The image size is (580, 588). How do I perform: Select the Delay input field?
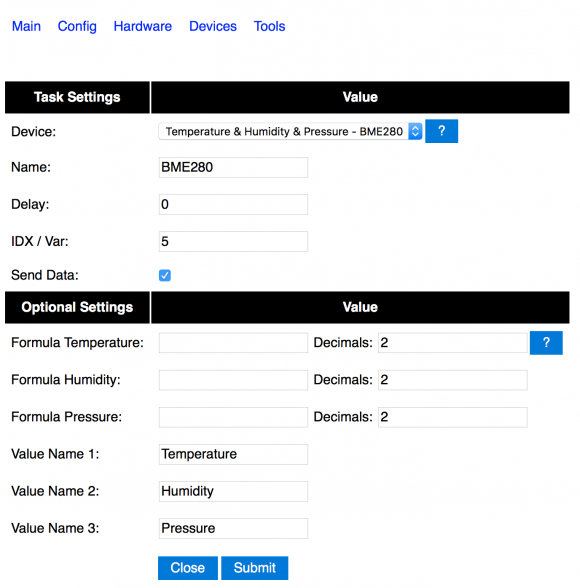[x=233, y=204]
